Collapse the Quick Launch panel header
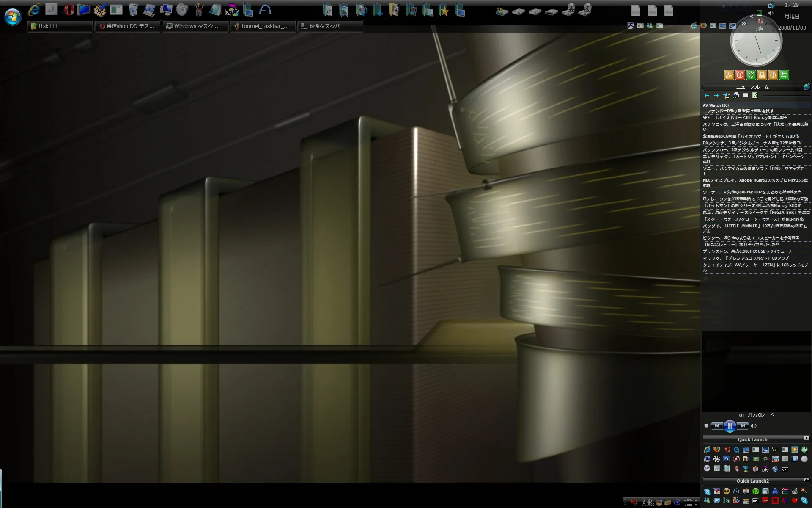 click(x=806, y=439)
